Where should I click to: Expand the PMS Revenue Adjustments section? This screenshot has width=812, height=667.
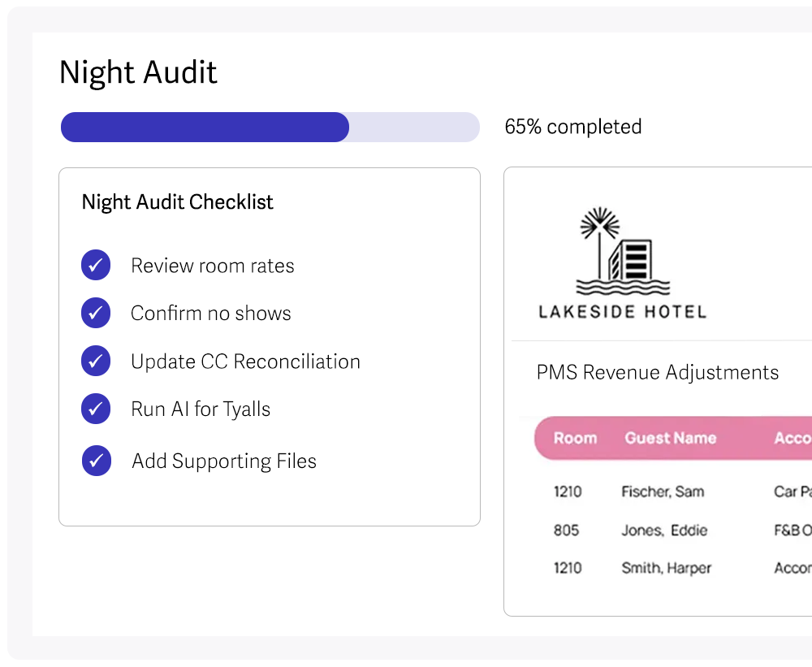click(x=657, y=372)
